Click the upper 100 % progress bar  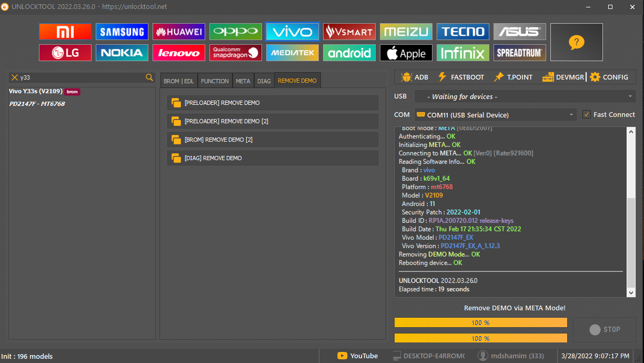(480, 322)
